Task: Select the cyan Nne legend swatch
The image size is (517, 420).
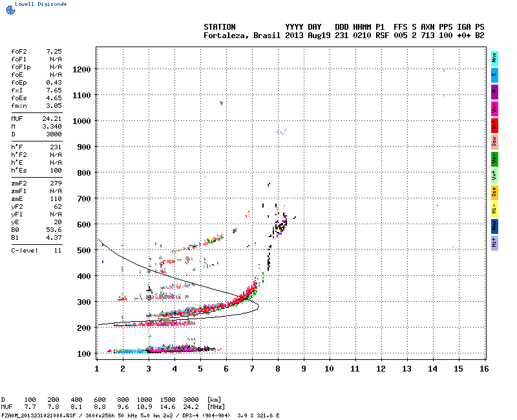Action: [x=494, y=59]
